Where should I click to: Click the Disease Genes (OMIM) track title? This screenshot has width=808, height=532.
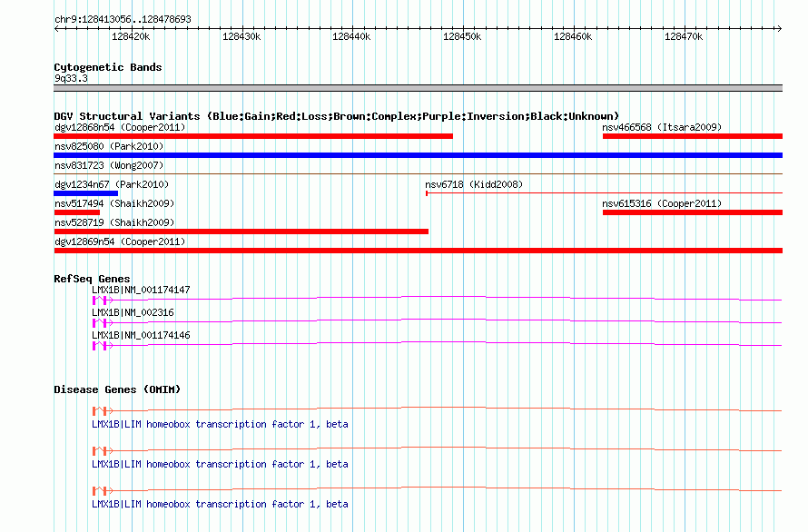click(117, 389)
